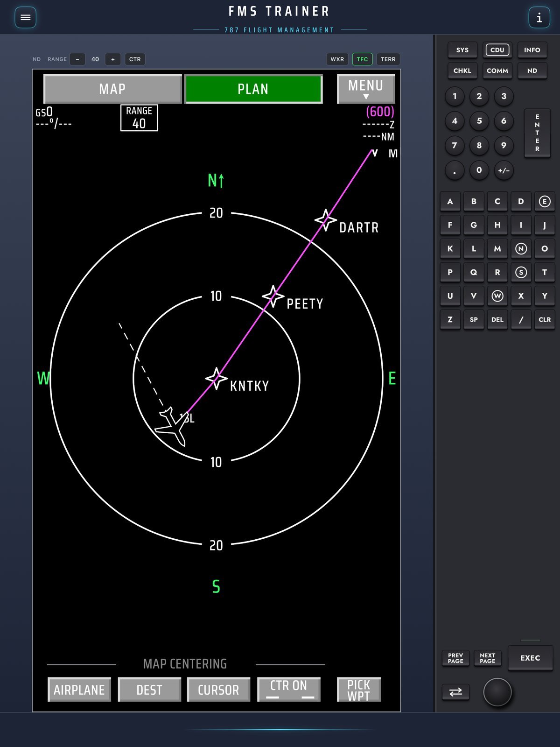Viewport: 560px width, 747px height.
Task: Open the CDU page
Action: coord(497,50)
